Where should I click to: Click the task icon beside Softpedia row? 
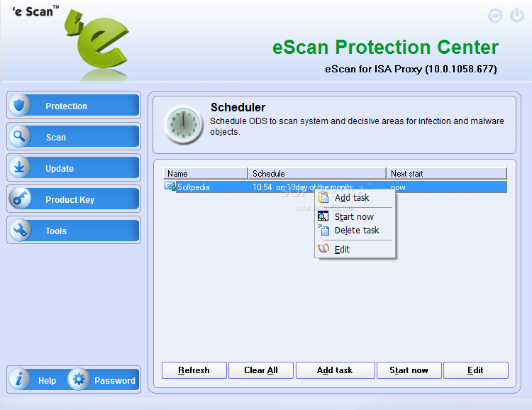click(x=170, y=186)
